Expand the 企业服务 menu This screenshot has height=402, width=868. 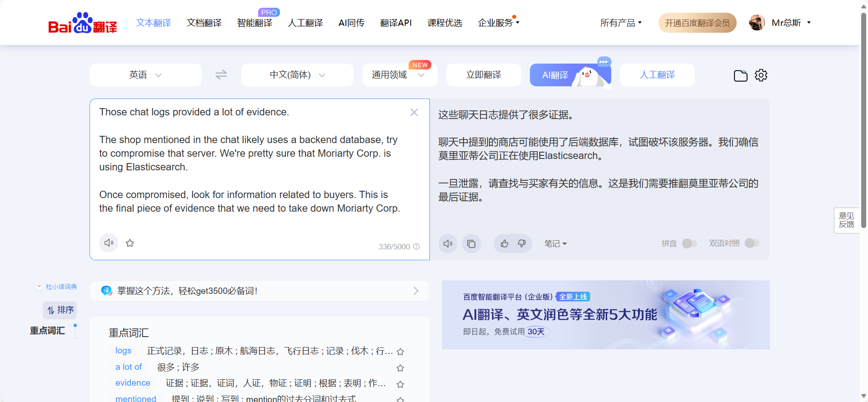[499, 23]
